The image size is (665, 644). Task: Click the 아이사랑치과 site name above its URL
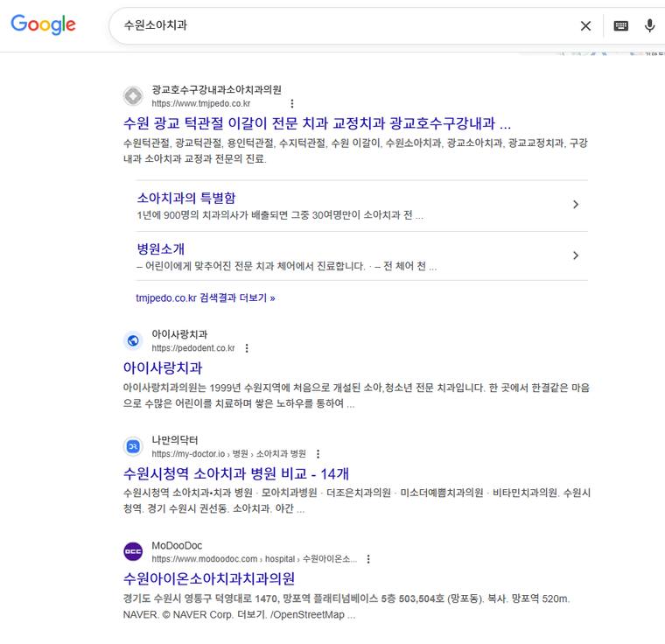coord(179,334)
